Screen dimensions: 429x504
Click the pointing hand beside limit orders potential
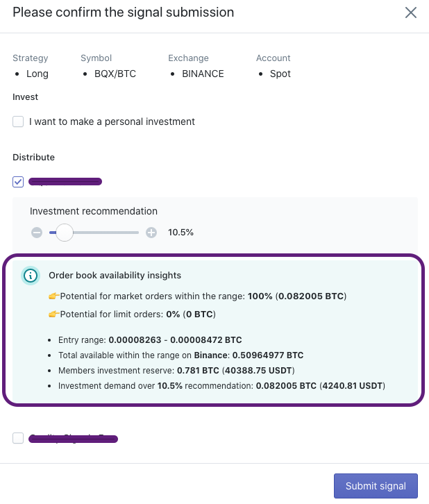point(53,314)
